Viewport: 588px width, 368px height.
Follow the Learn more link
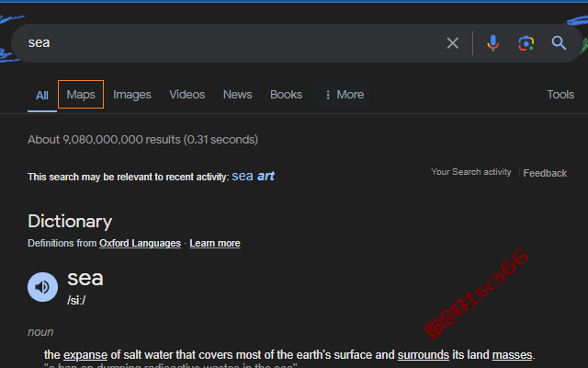click(215, 243)
